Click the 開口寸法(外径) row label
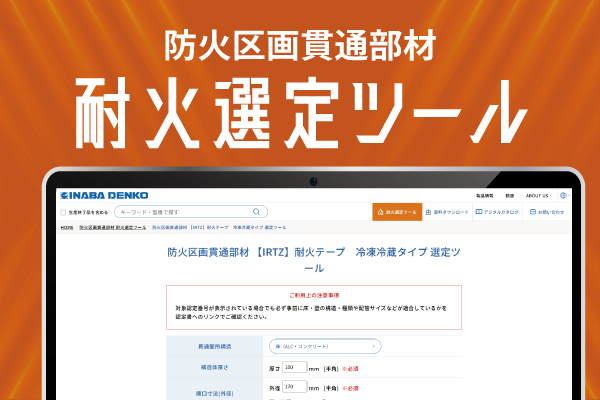 215,393
